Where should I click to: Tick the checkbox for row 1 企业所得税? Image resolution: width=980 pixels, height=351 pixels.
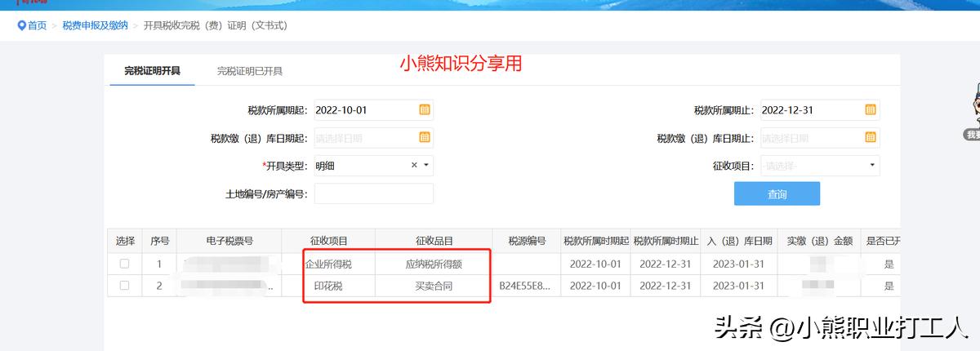[124, 264]
